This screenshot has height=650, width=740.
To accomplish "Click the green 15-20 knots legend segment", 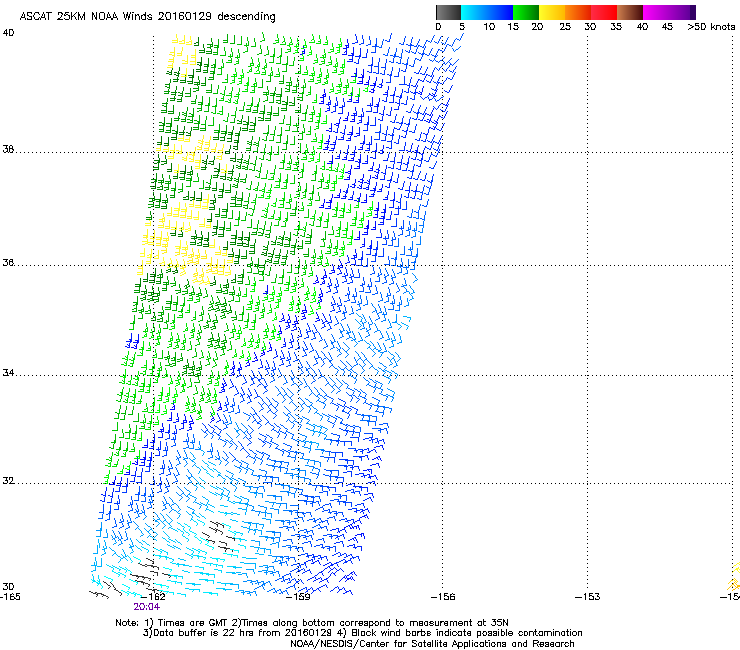I will [526, 12].
